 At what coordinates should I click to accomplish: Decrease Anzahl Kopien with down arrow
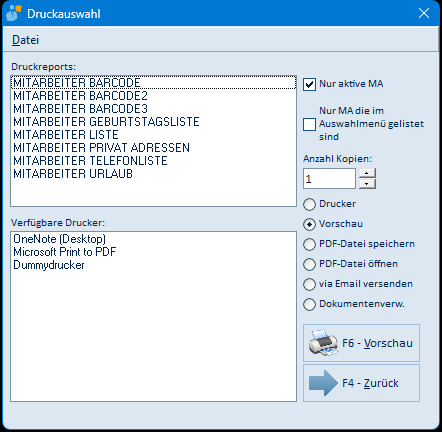point(367,184)
